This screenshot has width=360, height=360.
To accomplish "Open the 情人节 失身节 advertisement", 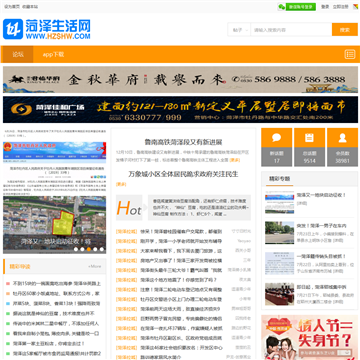I will pos(310,337).
